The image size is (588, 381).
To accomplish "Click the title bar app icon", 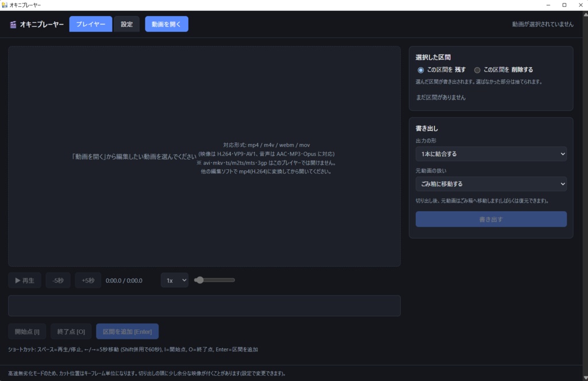I will [x=5, y=5].
